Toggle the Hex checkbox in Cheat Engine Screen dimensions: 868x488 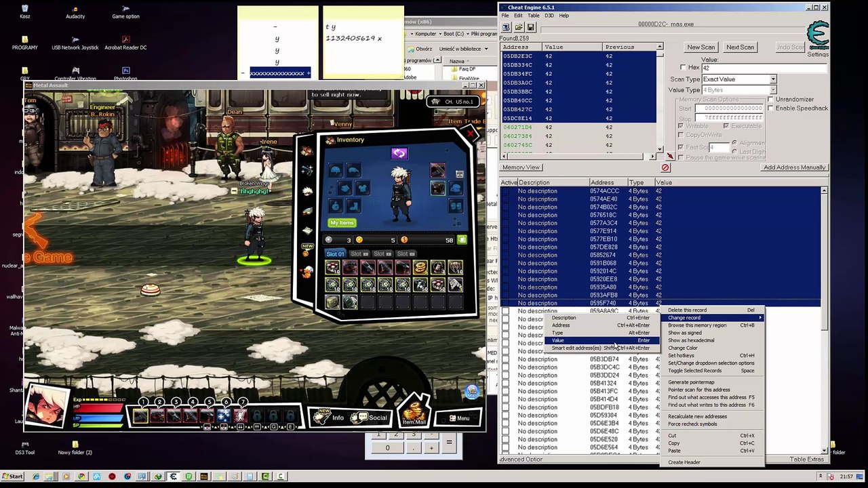click(684, 68)
